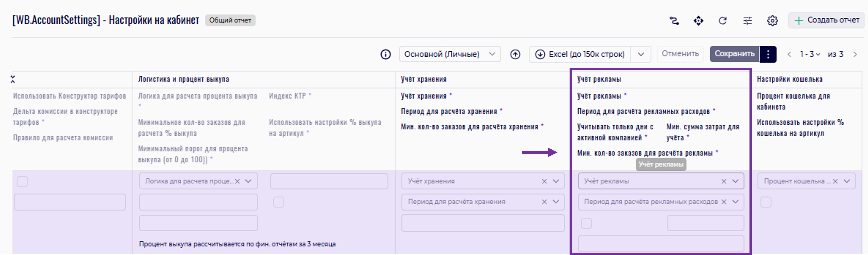Go to next page arrow

[x=855, y=54]
